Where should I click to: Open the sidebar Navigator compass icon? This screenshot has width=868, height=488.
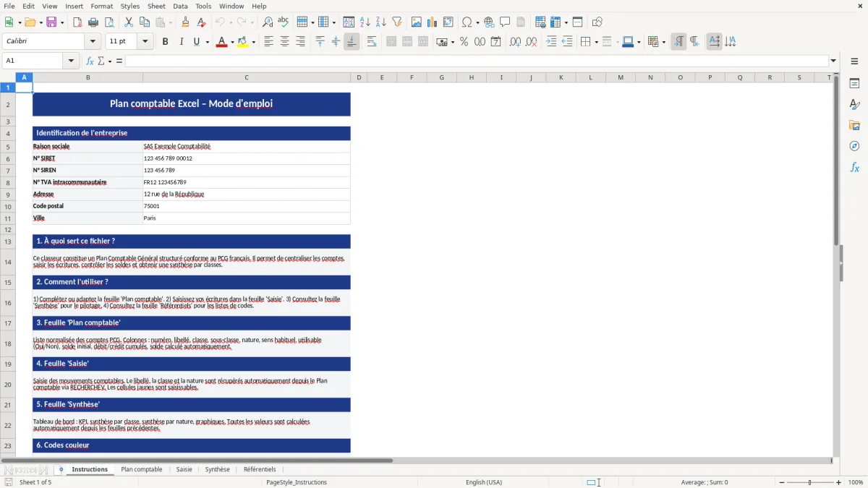(854, 146)
